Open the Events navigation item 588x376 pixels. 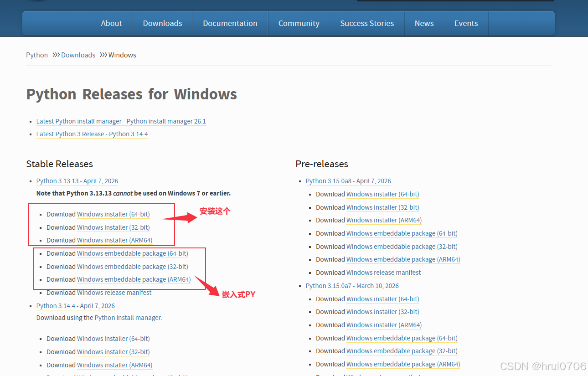coord(466,23)
